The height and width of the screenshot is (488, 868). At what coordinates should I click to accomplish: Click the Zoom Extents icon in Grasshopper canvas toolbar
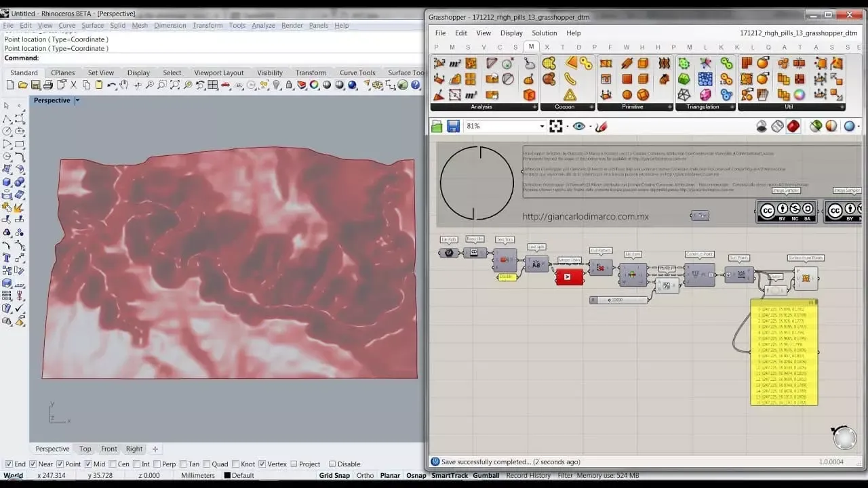click(x=555, y=126)
